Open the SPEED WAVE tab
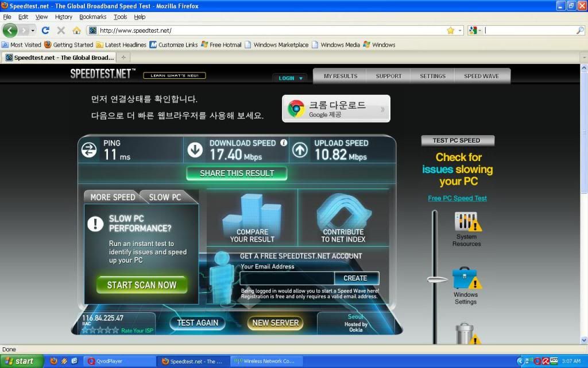Image resolution: width=588 pixels, height=368 pixels. pyautogui.click(x=482, y=76)
